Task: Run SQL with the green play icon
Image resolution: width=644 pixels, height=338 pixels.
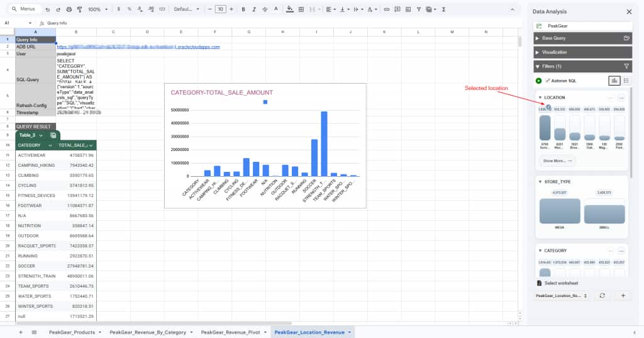Action: (x=538, y=81)
